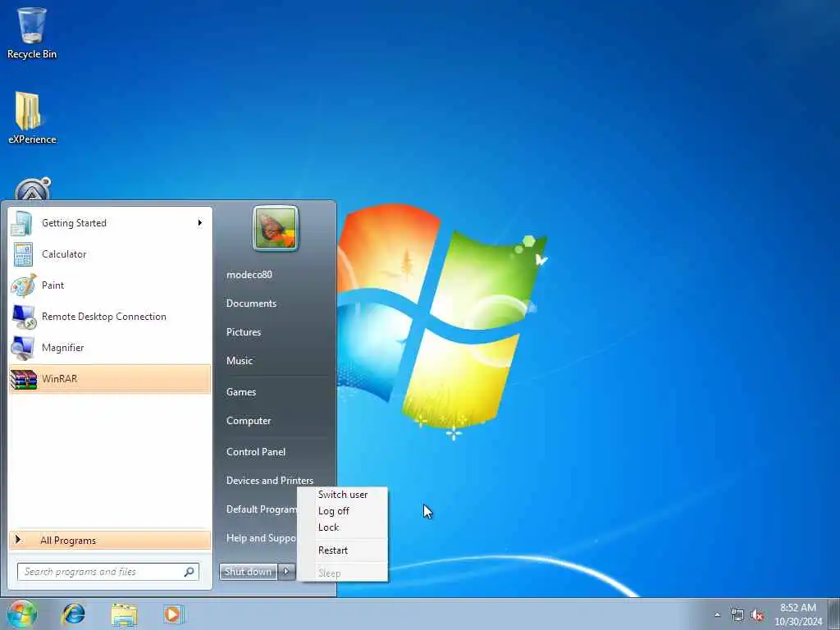
Task: Open Magnifier from Start menu
Action: 110,348
